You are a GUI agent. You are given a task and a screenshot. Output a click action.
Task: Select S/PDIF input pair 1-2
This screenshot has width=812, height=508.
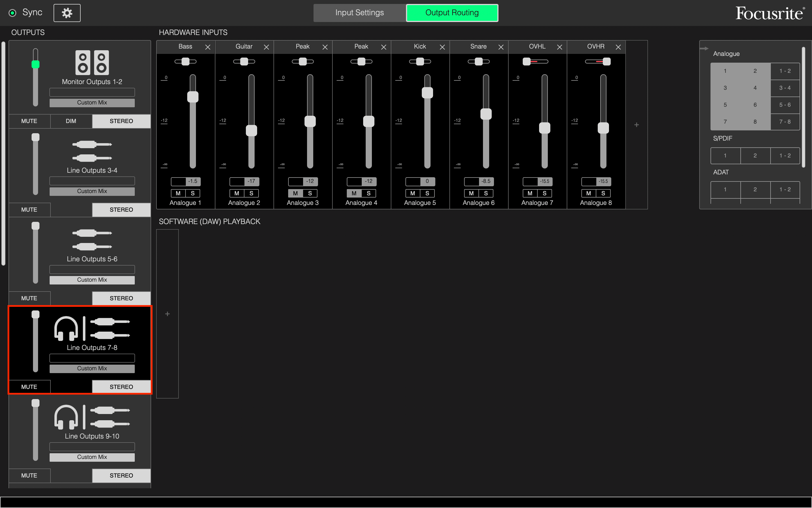785,156
